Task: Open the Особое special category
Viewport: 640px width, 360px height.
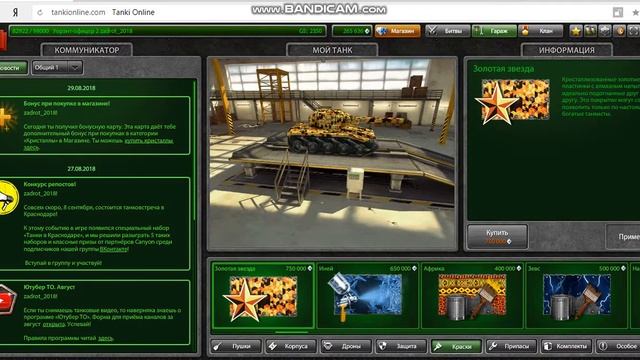Action: click(x=618, y=347)
